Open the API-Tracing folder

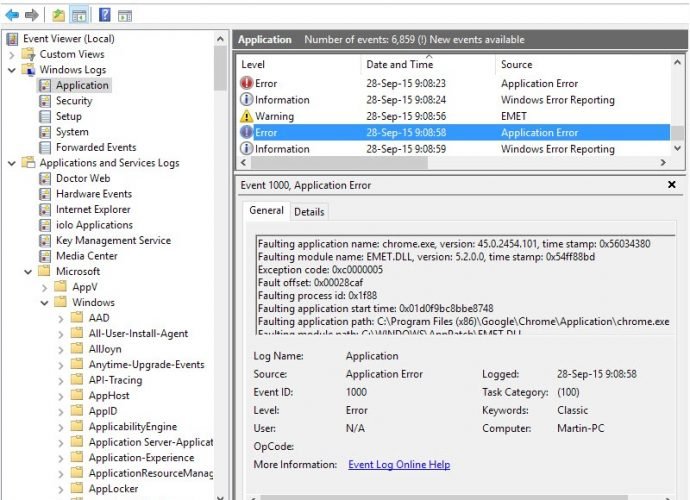click(x=115, y=380)
